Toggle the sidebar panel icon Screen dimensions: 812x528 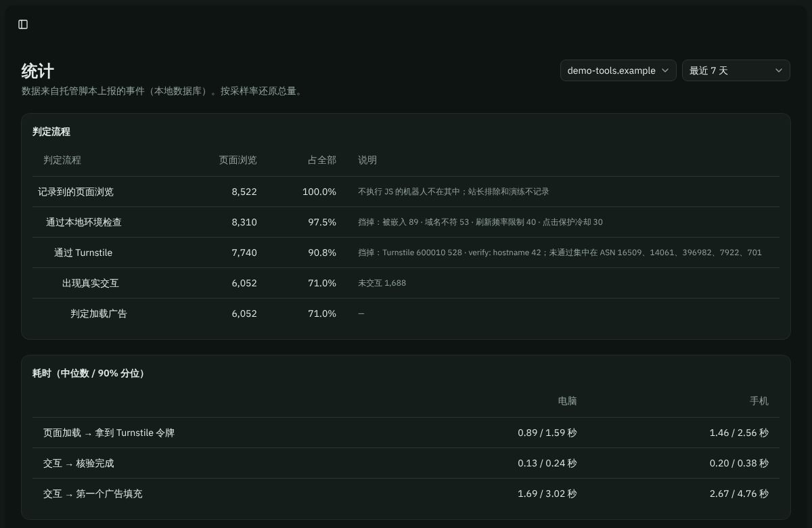point(23,24)
